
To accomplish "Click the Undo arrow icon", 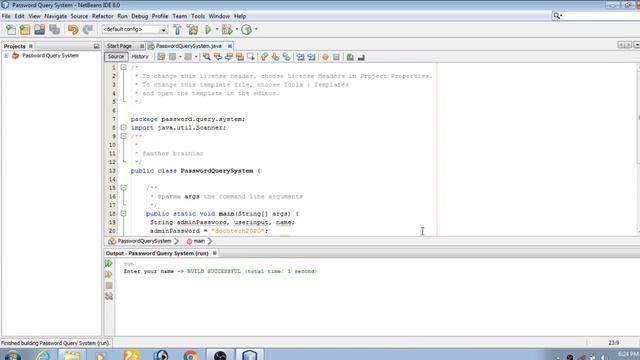I will (x=73, y=29).
